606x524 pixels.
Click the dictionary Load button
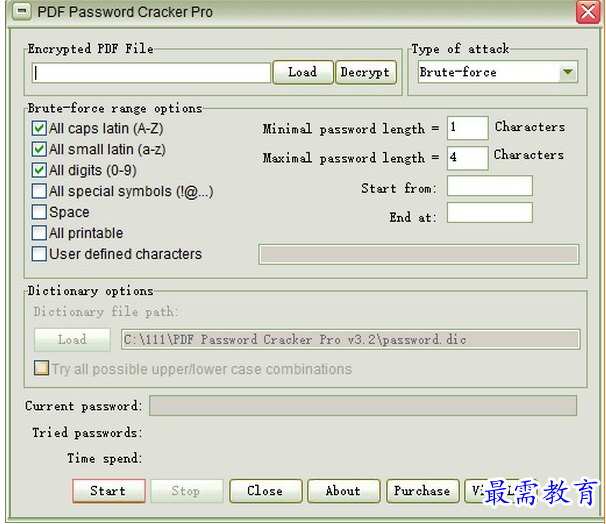72,340
